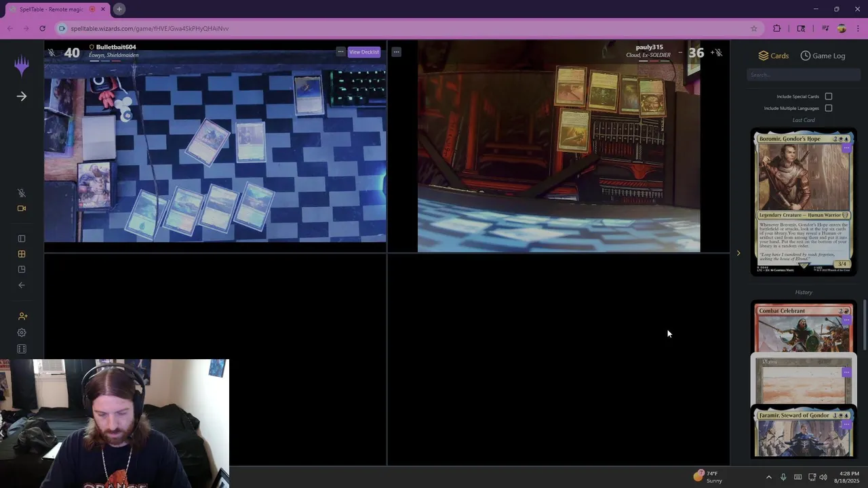Close the SpellTable browser tab

coord(103,9)
